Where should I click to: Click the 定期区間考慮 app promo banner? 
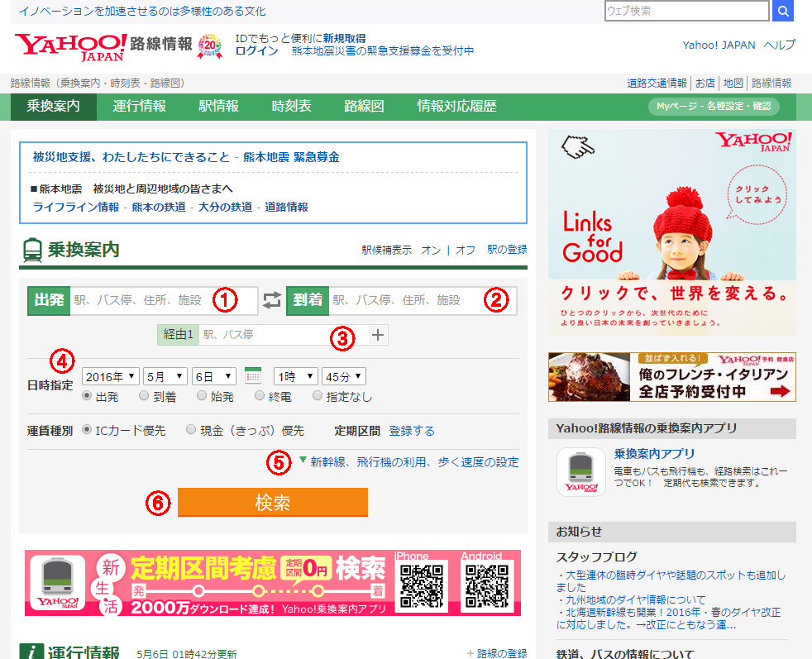(272, 583)
